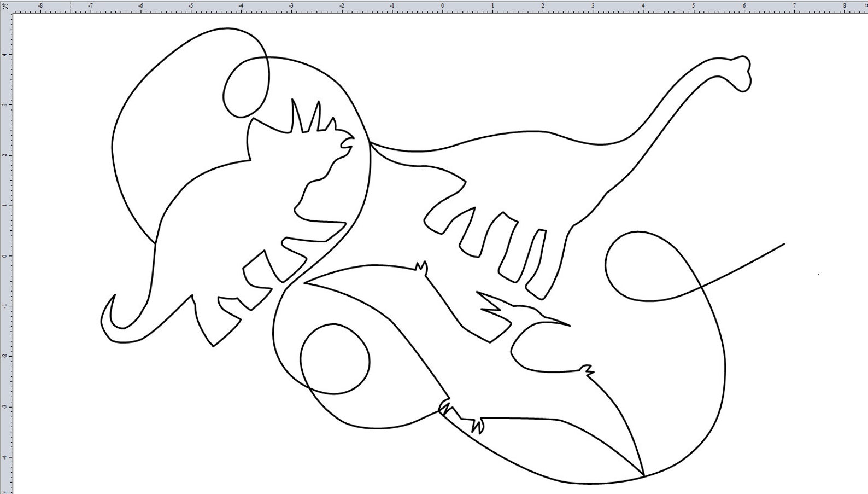Click the vertical ruler at the 0 mark
The width and height of the screenshot is (868, 494).
coord(5,255)
